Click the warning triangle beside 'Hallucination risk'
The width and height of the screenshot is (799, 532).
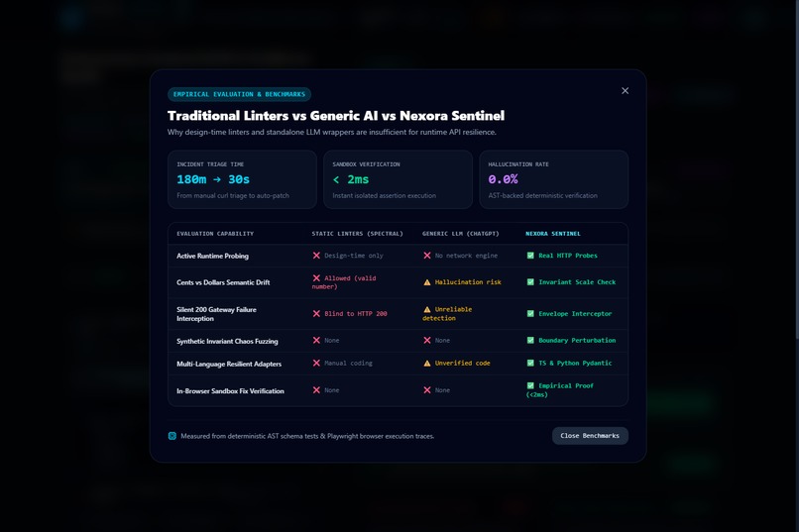[427, 282]
